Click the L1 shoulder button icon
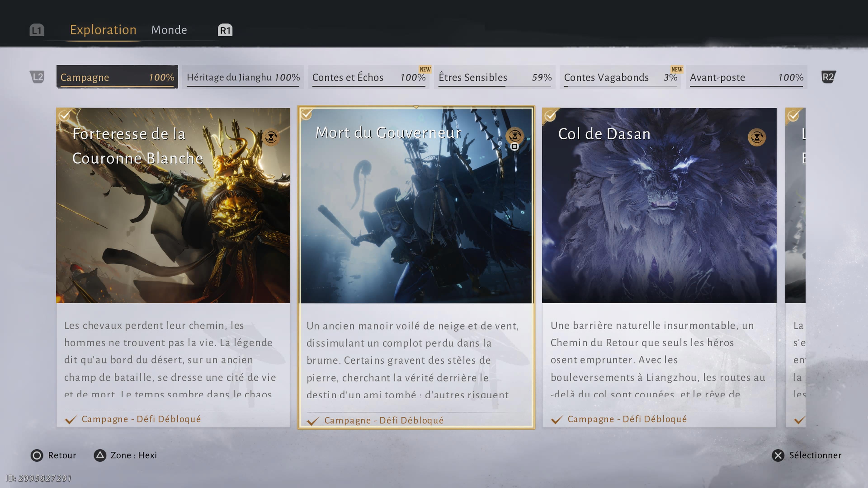Viewport: 868px width, 488px height. (37, 30)
